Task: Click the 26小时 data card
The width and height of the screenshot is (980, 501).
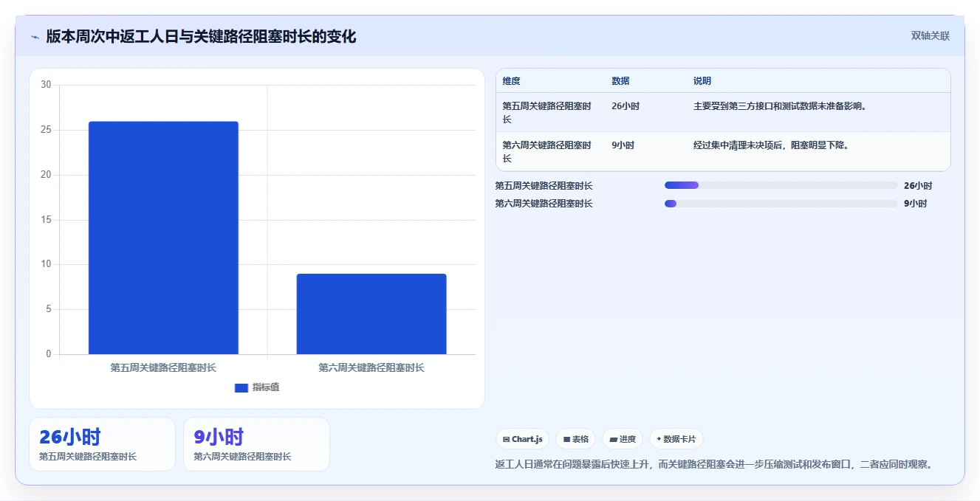Action: pos(102,444)
